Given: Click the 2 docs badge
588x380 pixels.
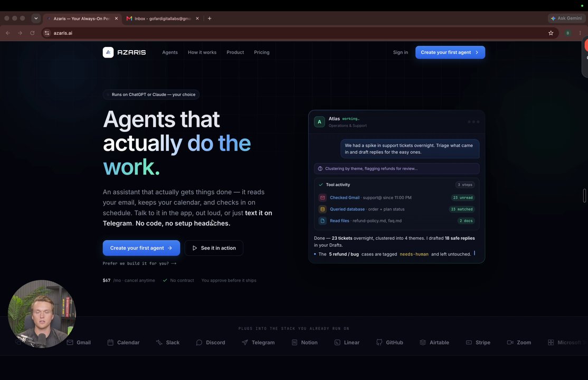Looking at the screenshot, I should (466, 221).
